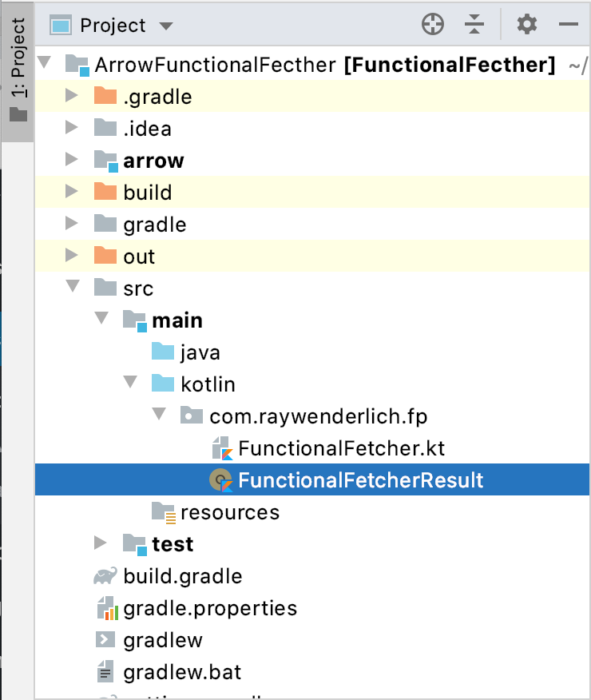Screen dimensions: 591x700
Task: Collapse all nodes using the collapse icon
Action: pyautogui.click(x=474, y=24)
